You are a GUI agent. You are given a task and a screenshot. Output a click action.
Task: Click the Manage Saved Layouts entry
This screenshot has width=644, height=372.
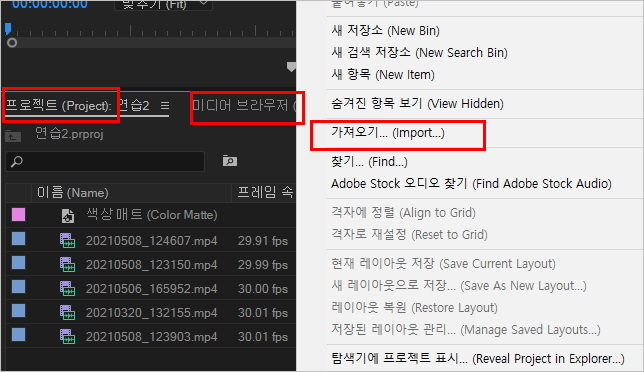(466, 329)
